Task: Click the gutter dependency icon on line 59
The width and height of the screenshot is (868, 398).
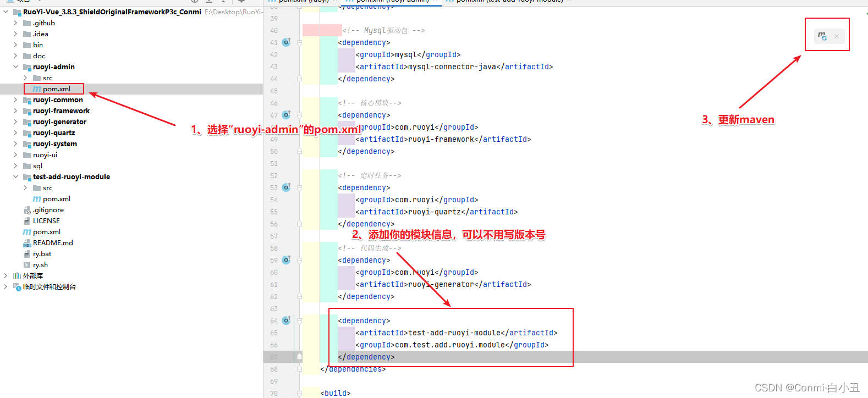Action: tap(286, 260)
